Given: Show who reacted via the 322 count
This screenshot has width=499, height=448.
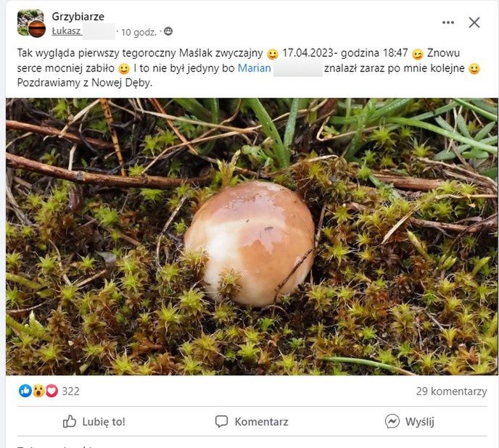Looking at the screenshot, I should 71,391.
